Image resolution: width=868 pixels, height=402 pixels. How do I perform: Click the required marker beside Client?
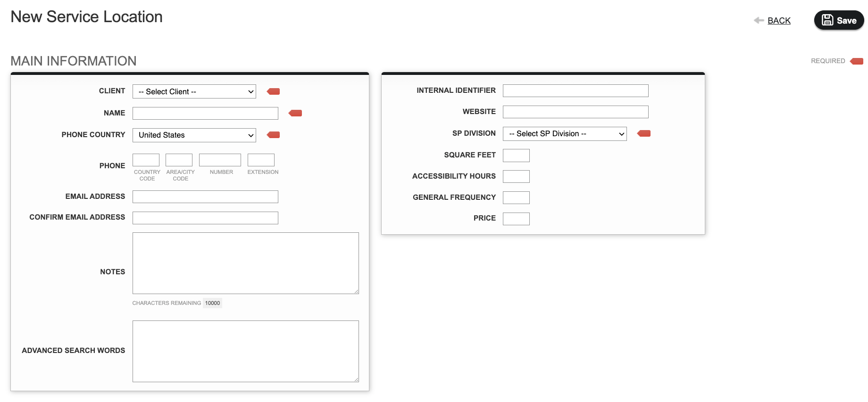pyautogui.click(x=273, y=91)
